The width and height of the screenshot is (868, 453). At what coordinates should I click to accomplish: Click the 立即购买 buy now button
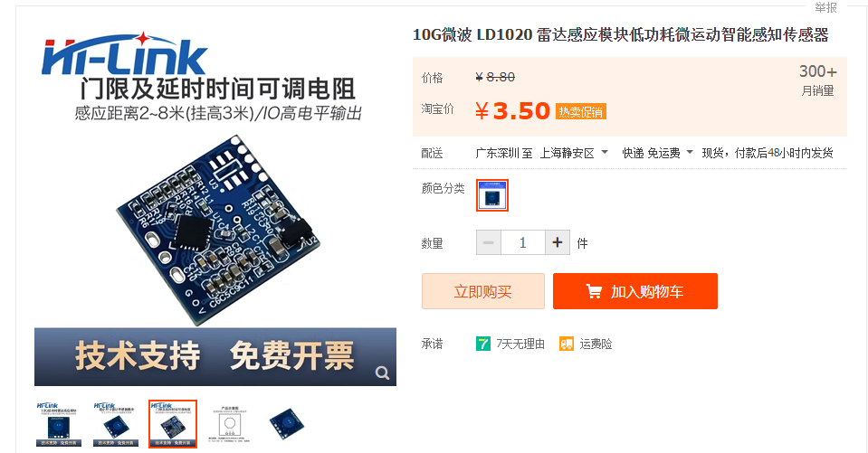tap(483, 291)
